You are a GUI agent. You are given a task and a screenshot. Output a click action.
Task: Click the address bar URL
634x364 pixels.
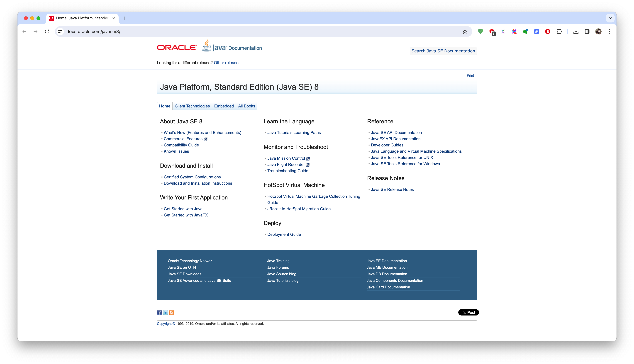point(93,32)
